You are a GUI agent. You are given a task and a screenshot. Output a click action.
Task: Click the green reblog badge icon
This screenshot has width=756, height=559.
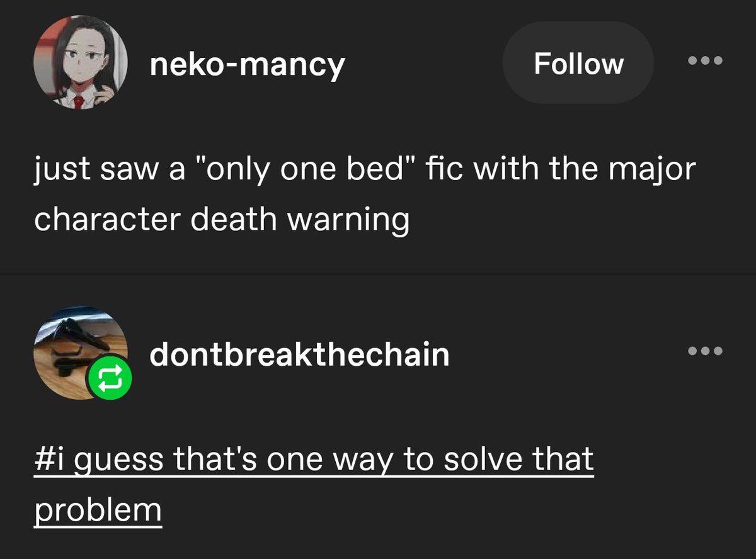click(x=110, y=378)
